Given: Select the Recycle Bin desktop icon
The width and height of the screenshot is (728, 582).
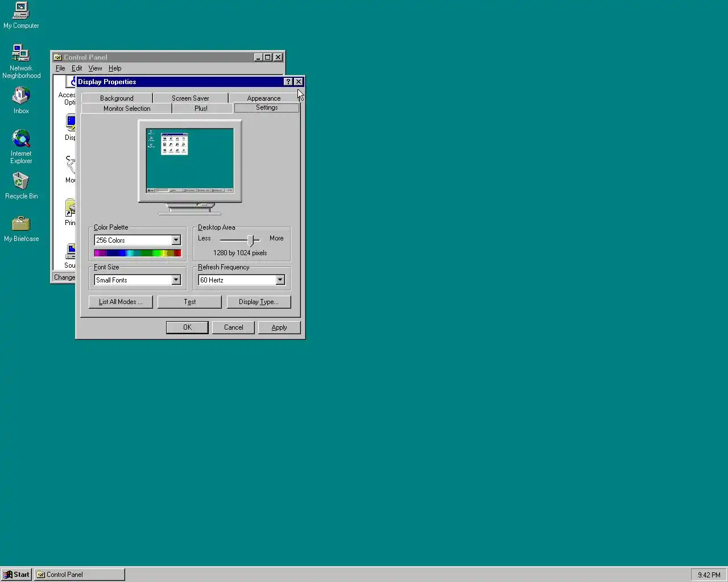Looking at the screenshot, I should pos(21,186).
